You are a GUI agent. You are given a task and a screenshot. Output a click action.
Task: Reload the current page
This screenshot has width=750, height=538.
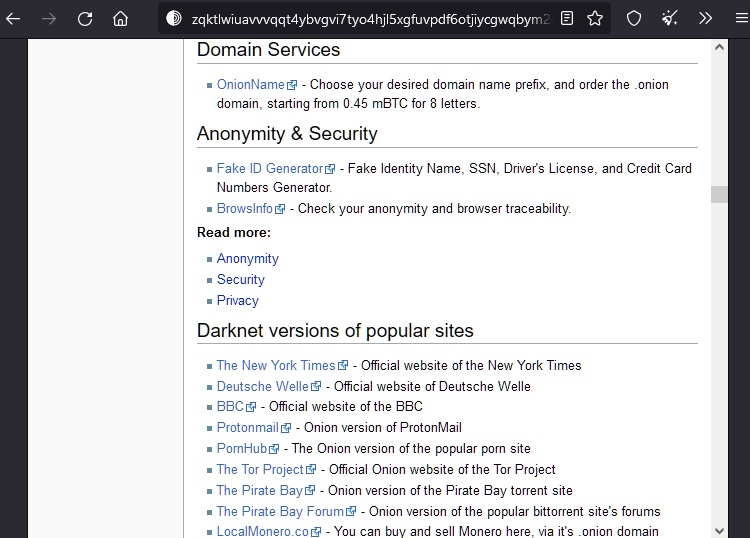(x=85, y=19)
